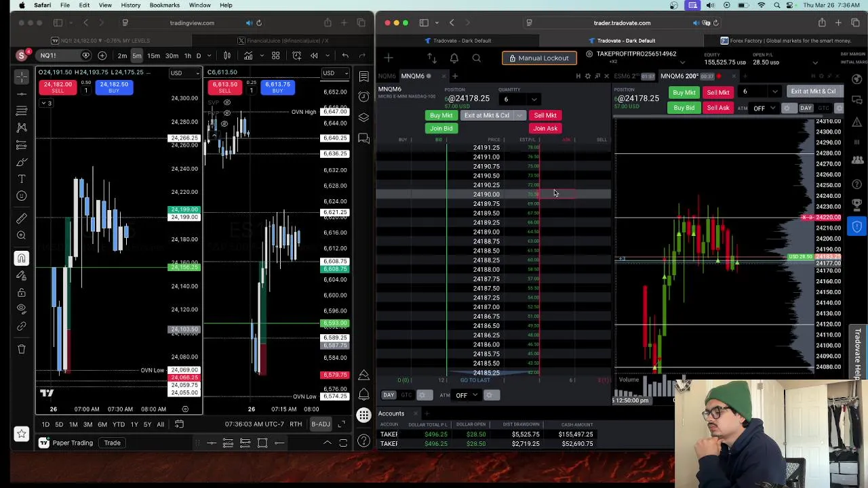The image size is (868, 488).
Task: Open the watchlist icon in right sidebar
Action: [x=364, y=77]
